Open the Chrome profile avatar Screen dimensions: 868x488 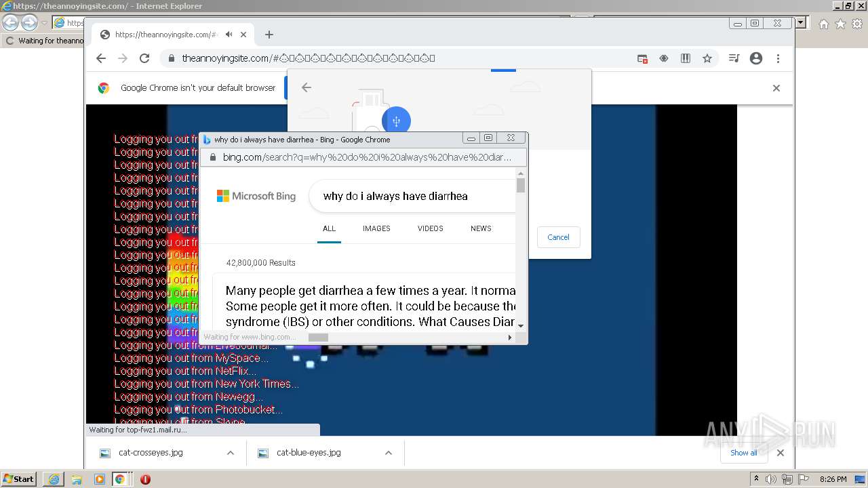click(756, 58)
